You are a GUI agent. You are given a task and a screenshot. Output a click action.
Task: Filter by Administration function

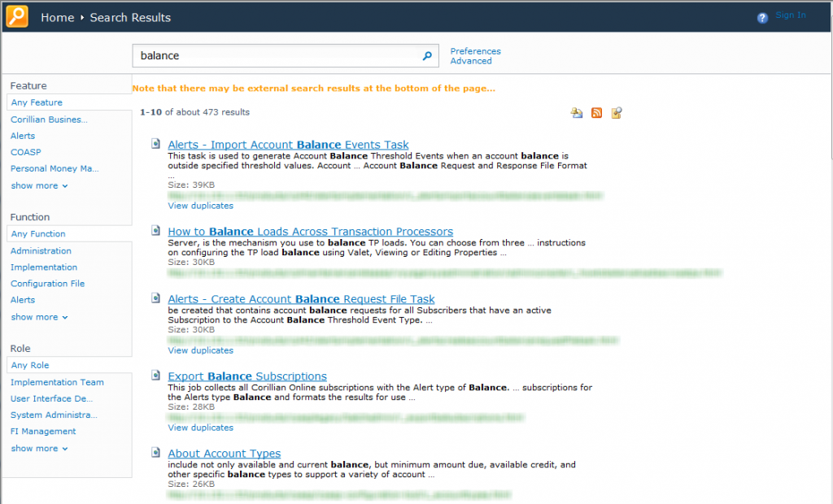click(41, 250)
